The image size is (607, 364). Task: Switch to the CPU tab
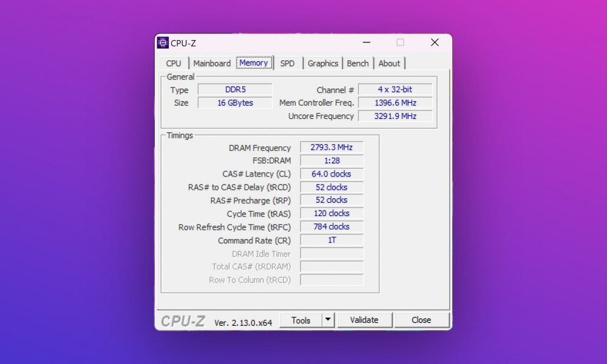[174, 63]
